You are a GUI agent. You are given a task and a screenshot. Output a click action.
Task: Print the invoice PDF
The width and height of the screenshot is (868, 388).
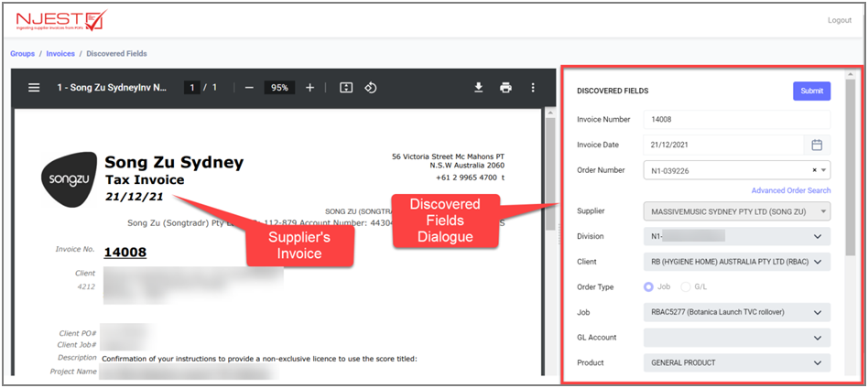pos(505,88)
